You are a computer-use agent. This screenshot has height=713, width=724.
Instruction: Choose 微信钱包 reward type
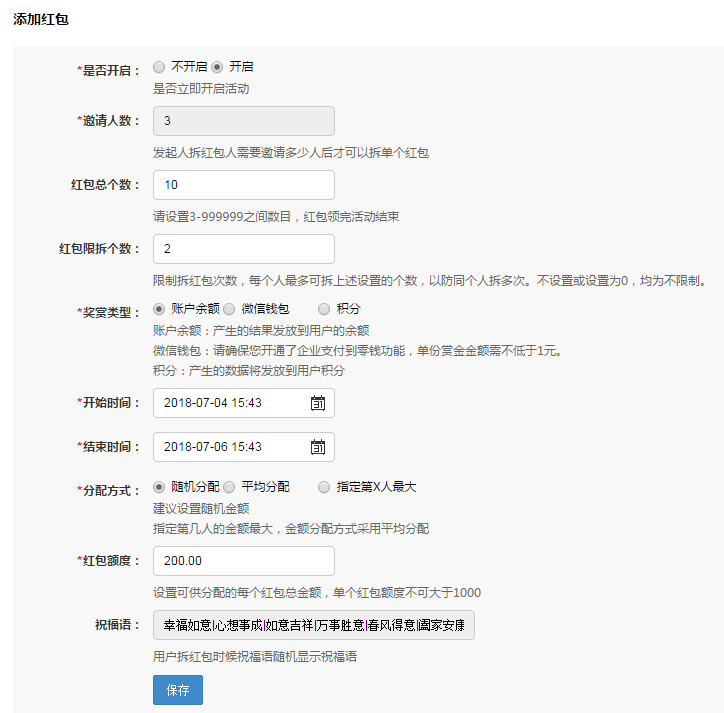pos(229,309)
